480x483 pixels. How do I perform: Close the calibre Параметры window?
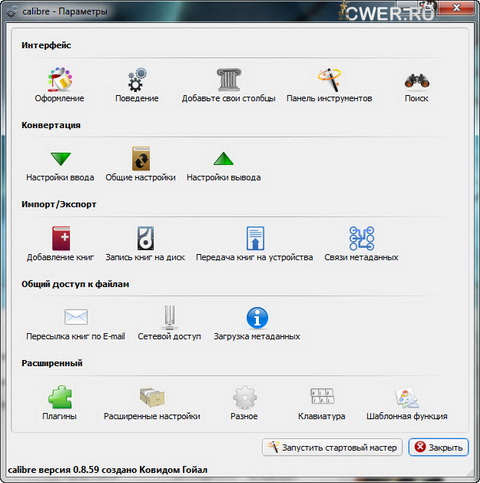[456, 8]
